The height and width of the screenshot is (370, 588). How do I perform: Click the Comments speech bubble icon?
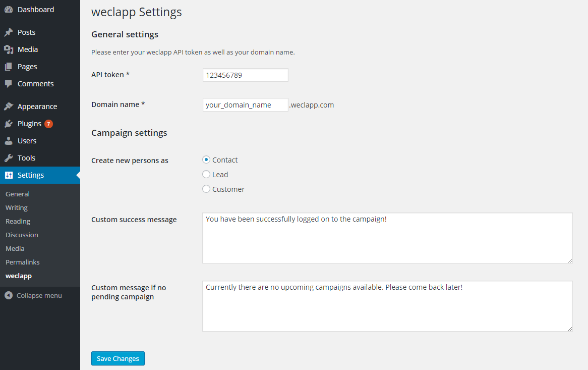(9, 84)
